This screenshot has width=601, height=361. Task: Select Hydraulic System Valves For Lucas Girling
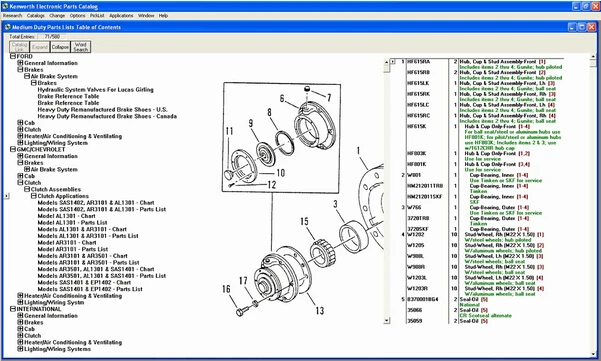coord(95,90)
